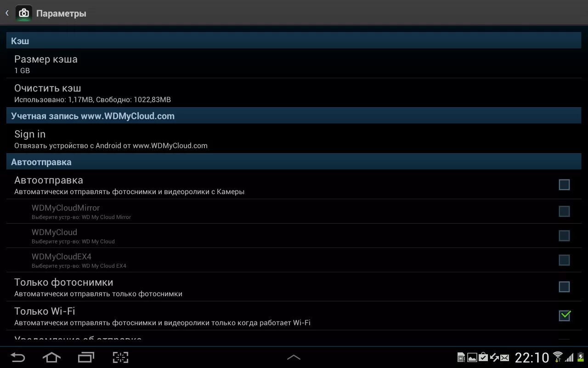Screen dimensions: 588x368
Task: Open the recent apps navigation button
Action: tap(86, 357)
